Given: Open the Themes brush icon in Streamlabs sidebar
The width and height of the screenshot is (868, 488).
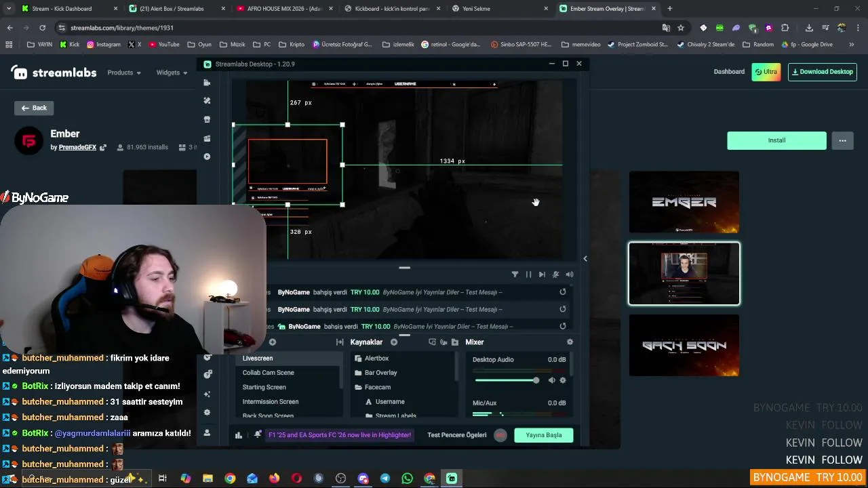Looking at the screenshot, I should tap(207, 100).
